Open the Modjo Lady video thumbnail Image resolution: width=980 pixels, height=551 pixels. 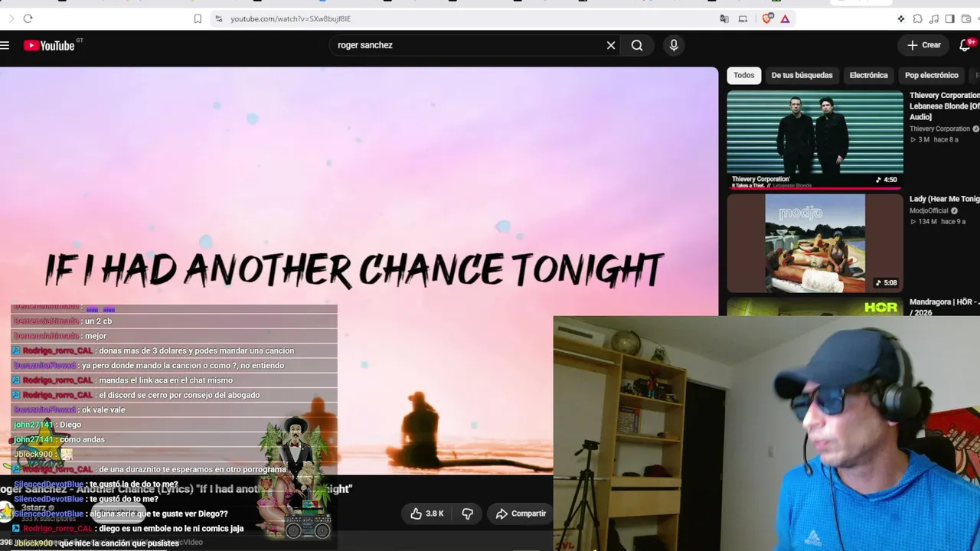(x=815, y=243)
